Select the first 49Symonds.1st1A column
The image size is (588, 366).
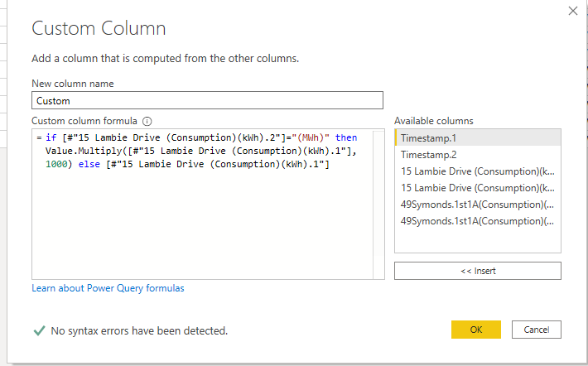[x=478, y=204]
